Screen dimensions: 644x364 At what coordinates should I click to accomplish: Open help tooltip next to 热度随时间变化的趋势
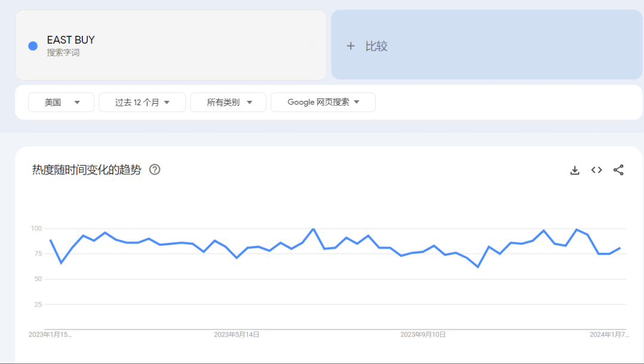154,169
